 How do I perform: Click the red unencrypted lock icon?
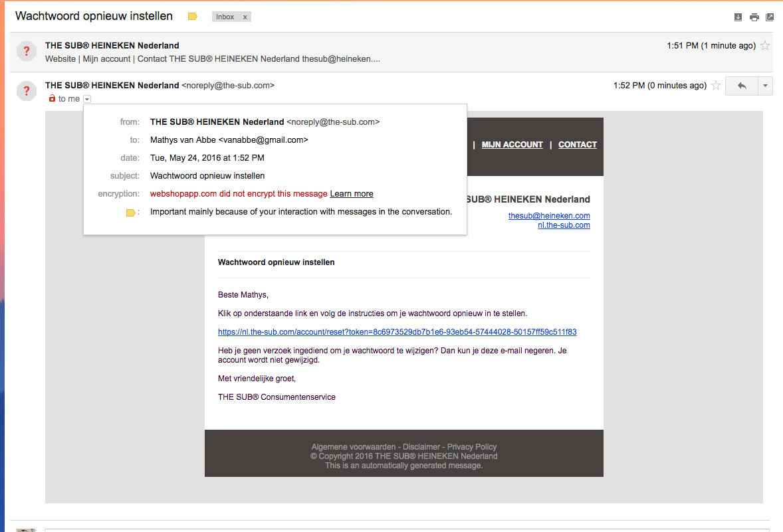pyautogui.click(x=52, y=99)
